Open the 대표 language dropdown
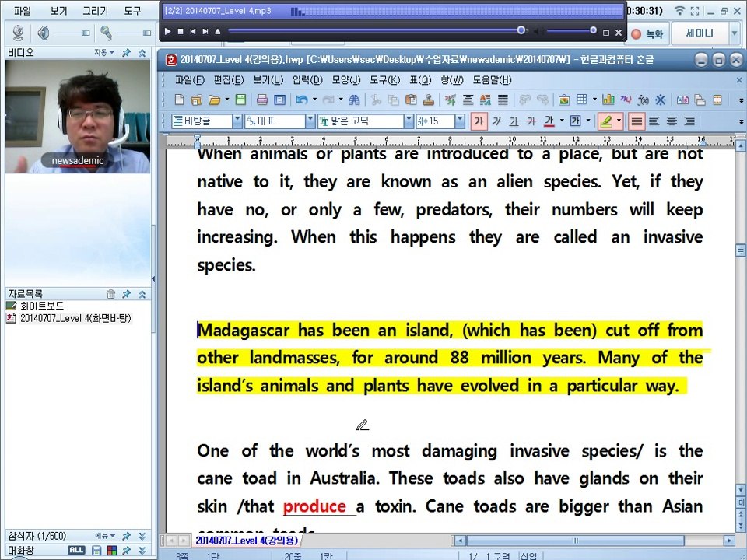Image resolution: width=747 pixels, height=560 pixels. point(310,121)
